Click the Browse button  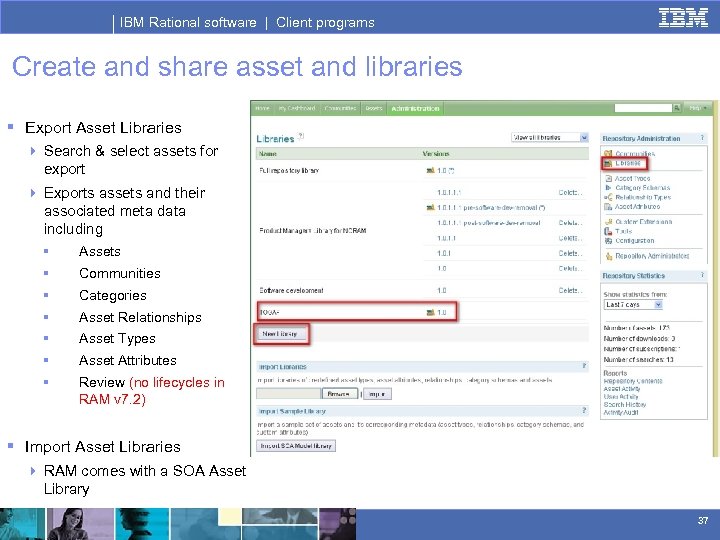pyautogui.click(x=340, y=394)
